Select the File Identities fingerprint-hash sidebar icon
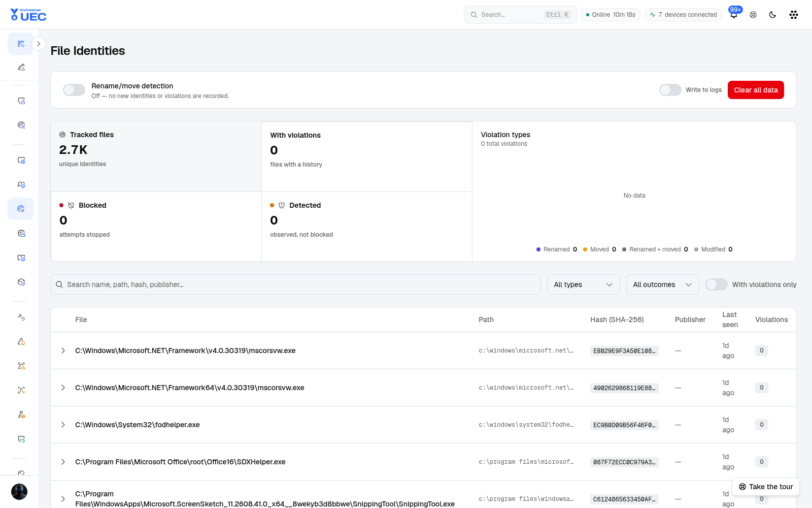Screen dimensions: 812x508 [x=21, y=209]
